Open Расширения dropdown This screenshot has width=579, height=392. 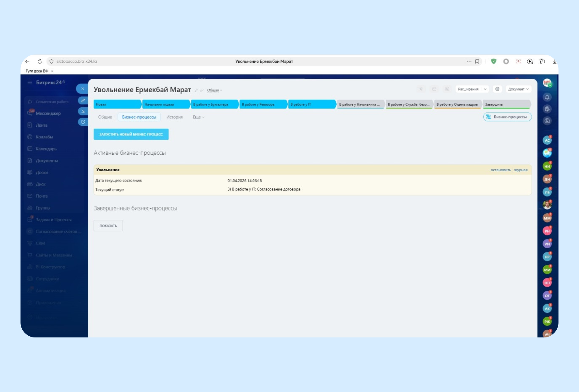pyautogui.click(x=472, y=89)
